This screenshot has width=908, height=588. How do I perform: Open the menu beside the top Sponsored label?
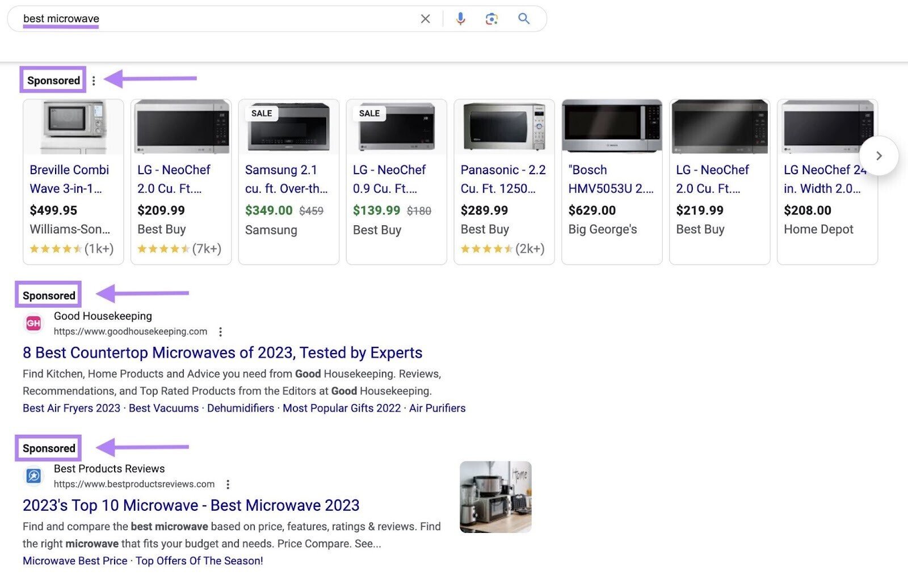coord(94,81)
